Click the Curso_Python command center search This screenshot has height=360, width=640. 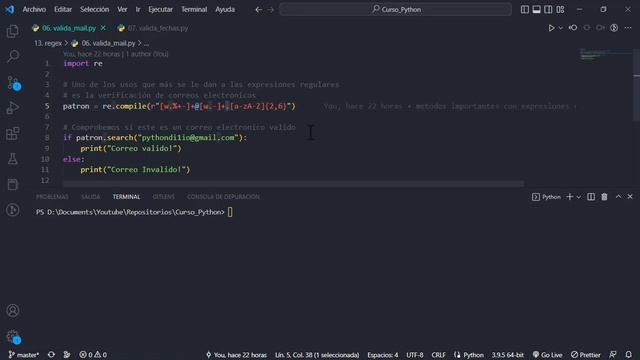tap(396, 9)
